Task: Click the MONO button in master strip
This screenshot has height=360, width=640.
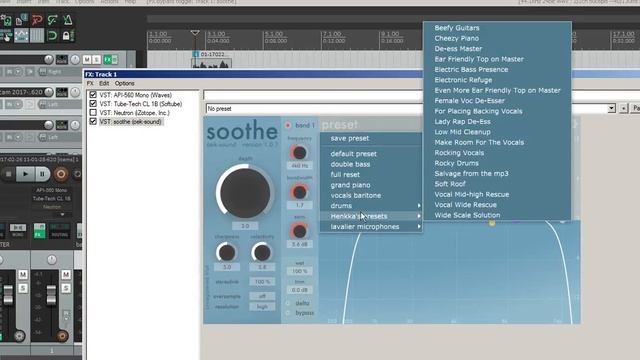Action: tap(18, 230)
